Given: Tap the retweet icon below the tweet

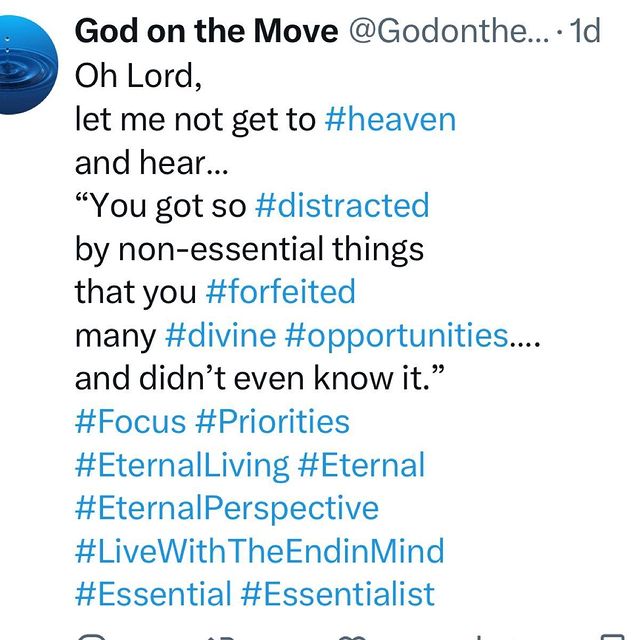Looking at the screenshot, I should [220, 638].
